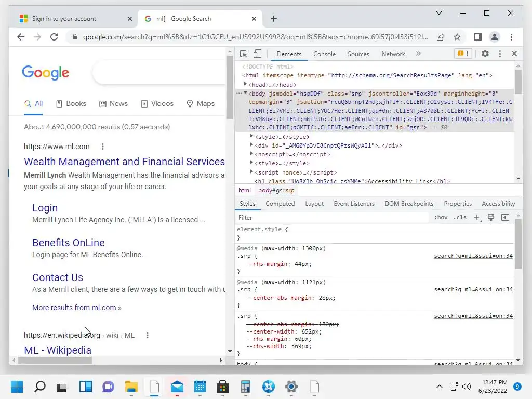This screenshot has width=532, height=399.
Task: Select body#gsr.srp in breadcrumb
Action: (276, 190)
